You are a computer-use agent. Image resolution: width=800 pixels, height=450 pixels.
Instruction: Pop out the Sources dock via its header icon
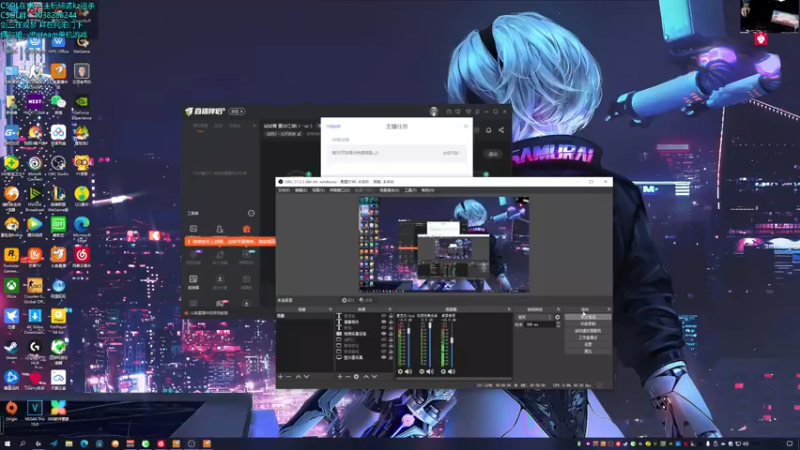[390, 309]
